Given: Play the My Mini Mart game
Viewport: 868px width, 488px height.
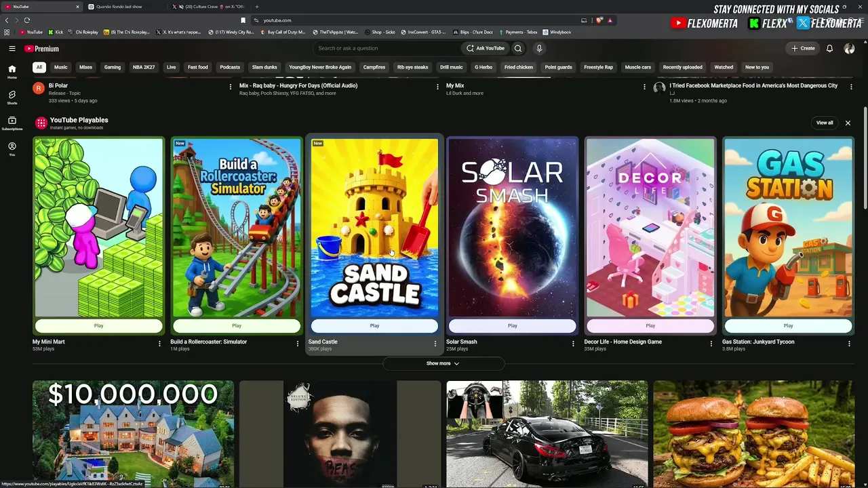Looking at the screenshot, I should click(x=98, y=326).
